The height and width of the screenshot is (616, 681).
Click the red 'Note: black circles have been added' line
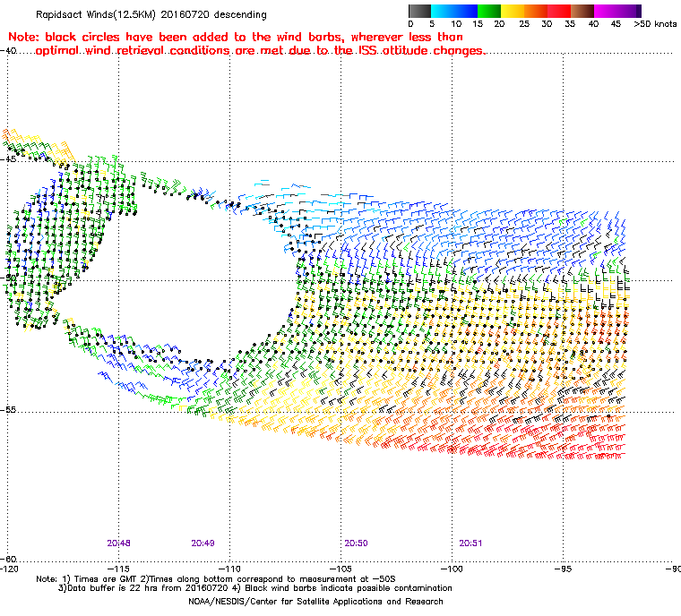coord(236,37)
